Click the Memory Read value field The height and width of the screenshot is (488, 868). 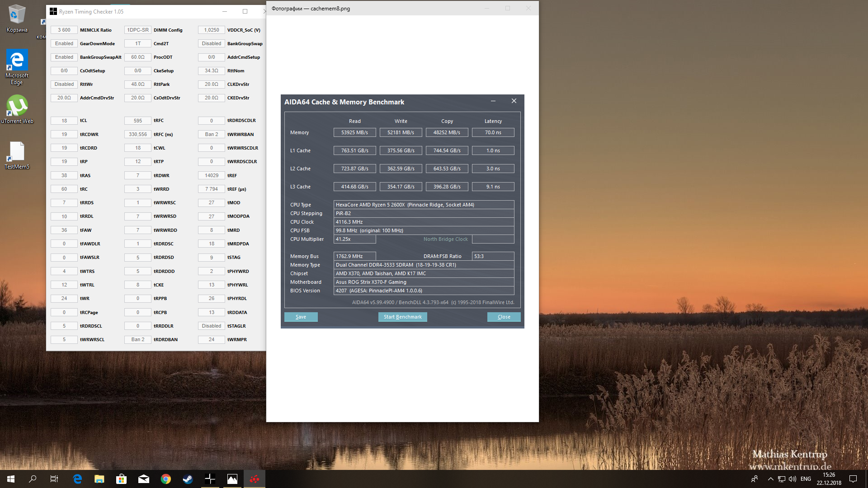(354, 132)
